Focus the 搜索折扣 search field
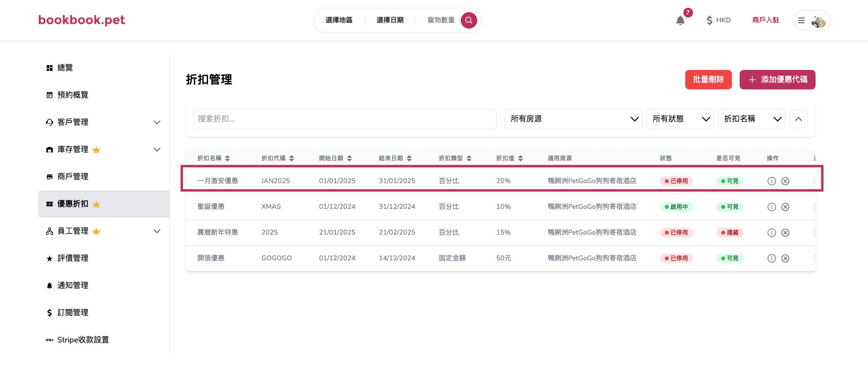Screen dimensions: 868x374 coord(345,119)
